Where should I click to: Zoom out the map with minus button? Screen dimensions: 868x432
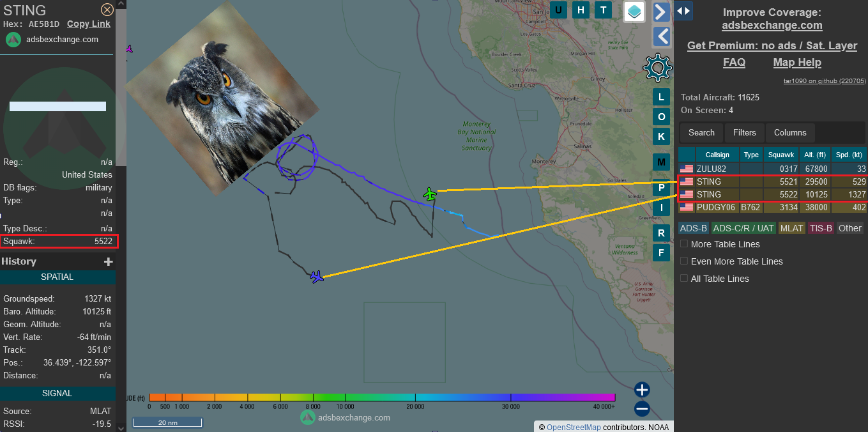[642, 409]
